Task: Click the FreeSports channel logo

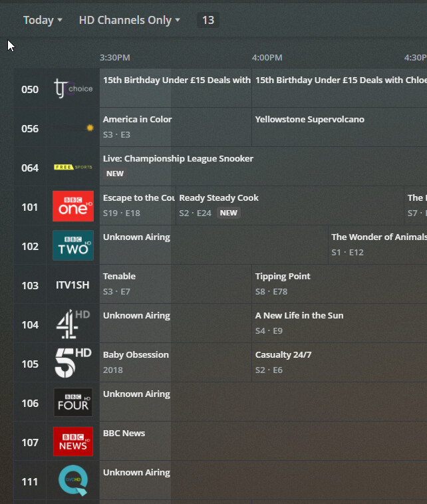Action: [73, 167]
